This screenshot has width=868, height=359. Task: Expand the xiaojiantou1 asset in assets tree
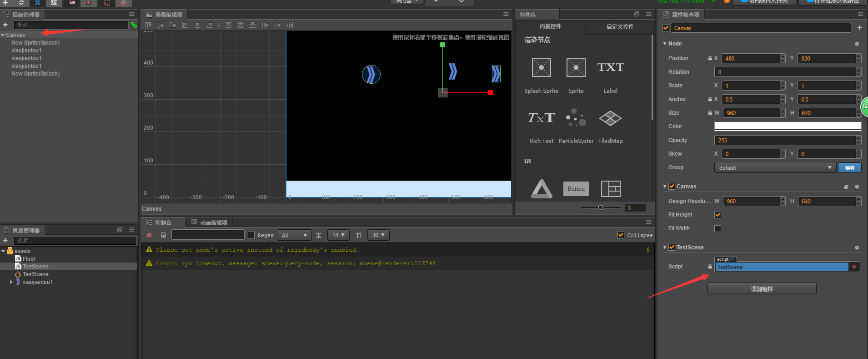click(x=11, y=282)
